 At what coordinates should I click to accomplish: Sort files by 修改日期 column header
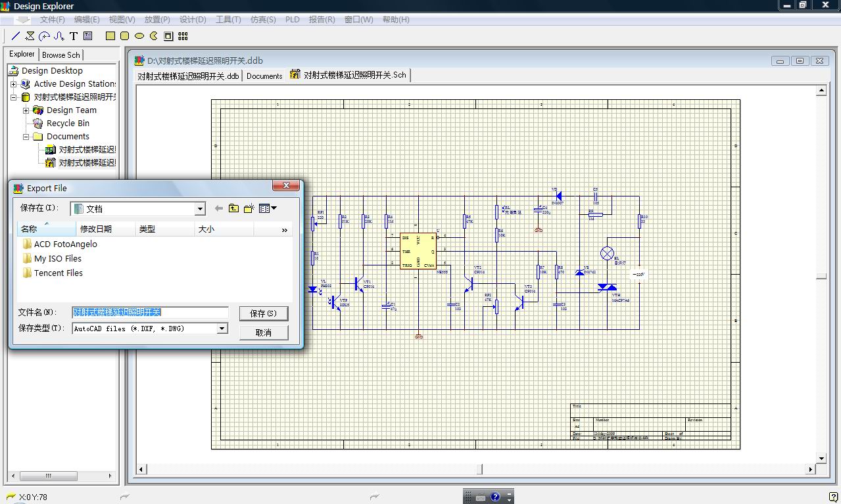coord(105,229)
